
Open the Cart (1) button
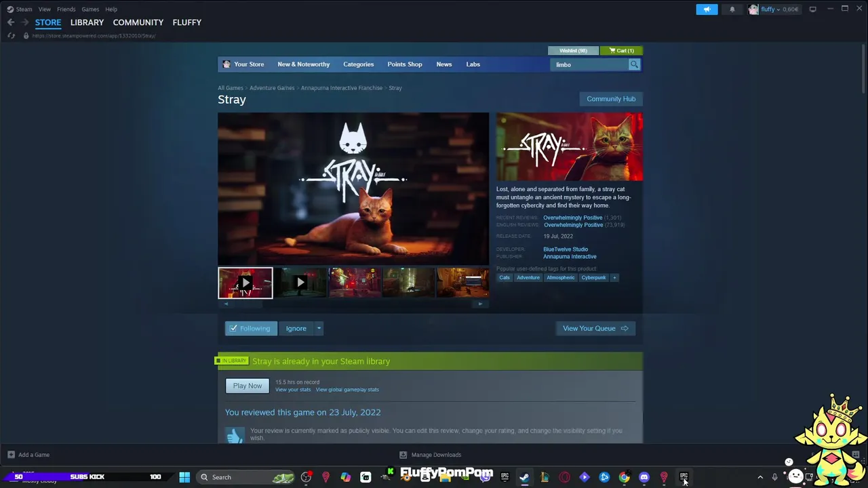point(621,51)
